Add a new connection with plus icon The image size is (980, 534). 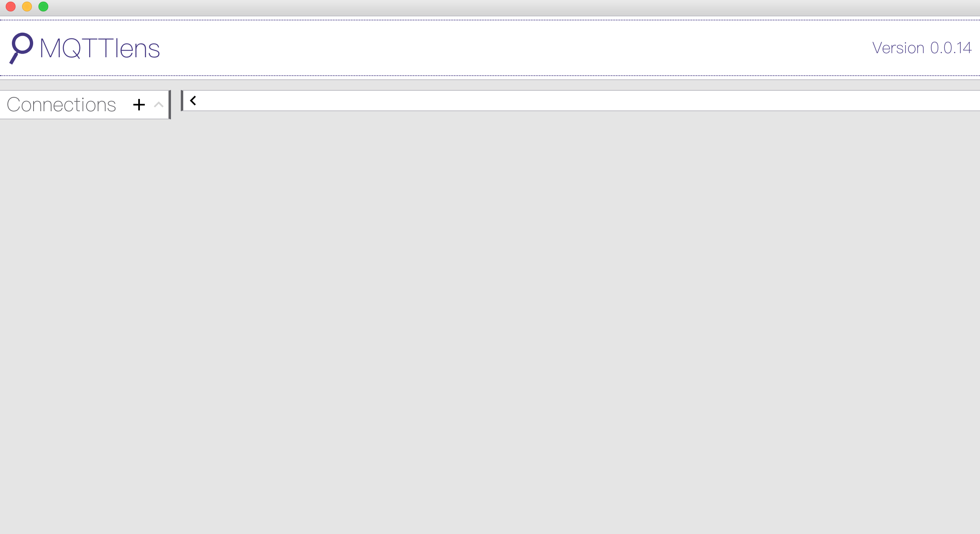point(139,105)
